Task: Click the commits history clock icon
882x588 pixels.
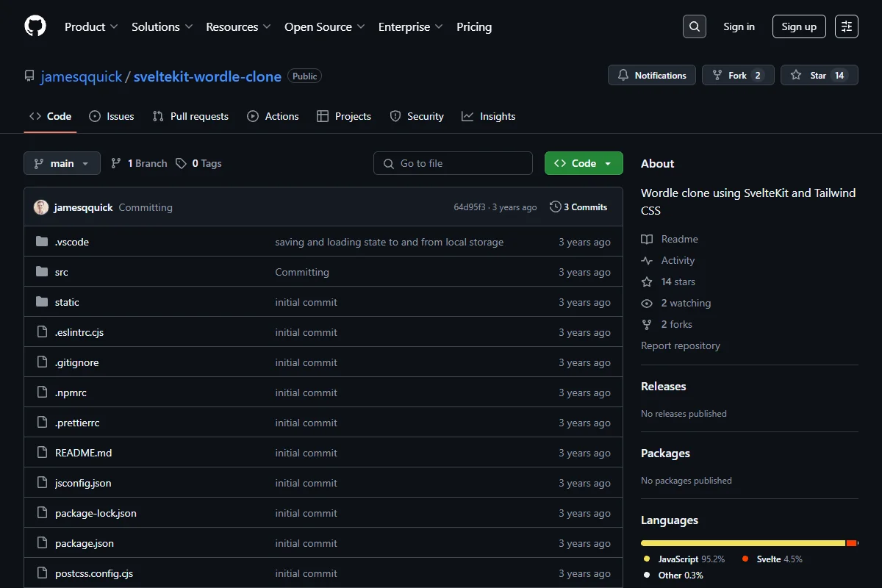Action: click(555, 207)
